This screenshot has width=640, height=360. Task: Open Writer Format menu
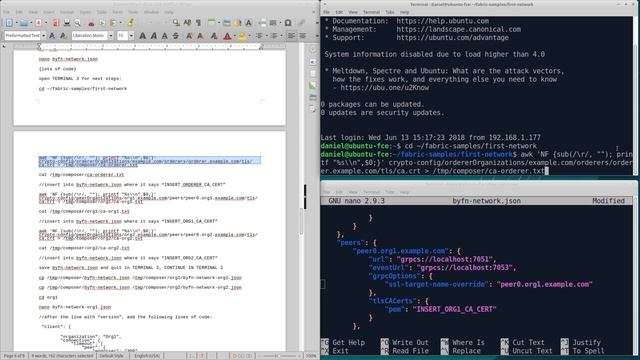click(x=67, y=12)
